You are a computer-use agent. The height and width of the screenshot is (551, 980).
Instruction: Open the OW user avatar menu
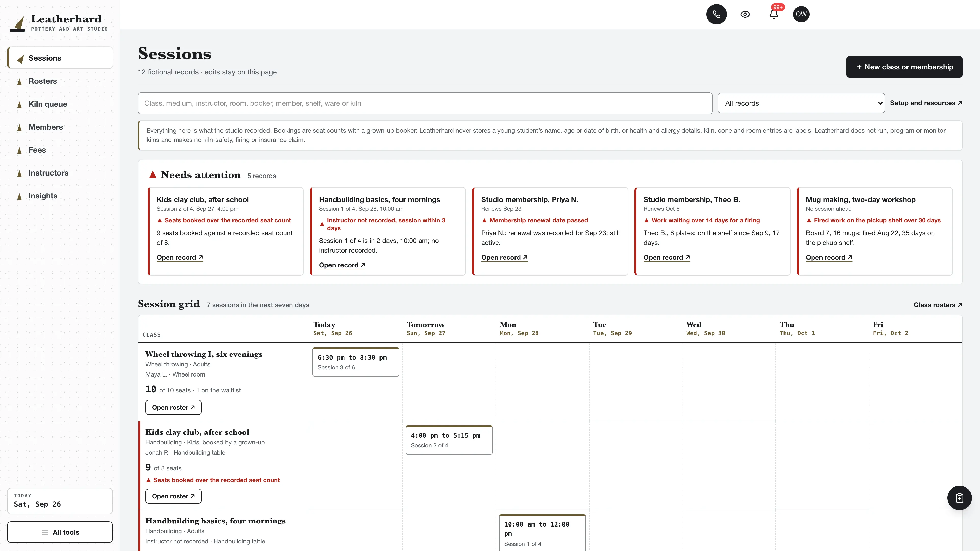click(x=801, y=14)
